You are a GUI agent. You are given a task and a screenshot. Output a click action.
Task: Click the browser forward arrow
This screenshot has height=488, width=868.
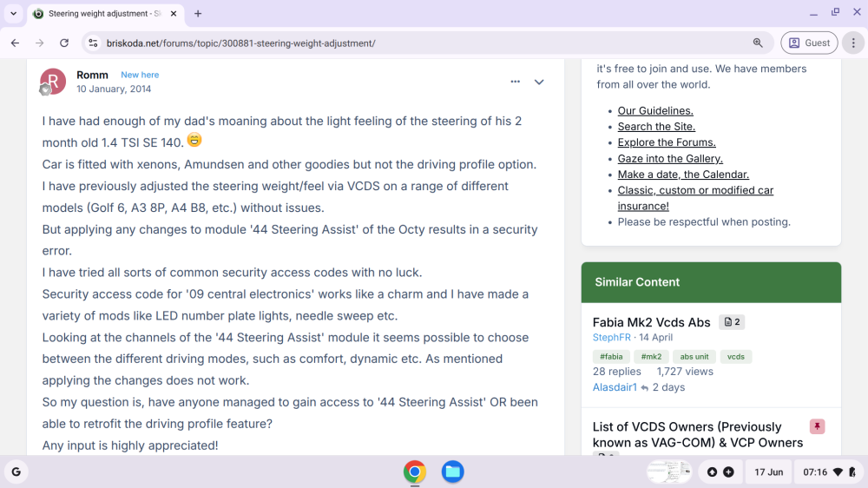tap(39, 43)
